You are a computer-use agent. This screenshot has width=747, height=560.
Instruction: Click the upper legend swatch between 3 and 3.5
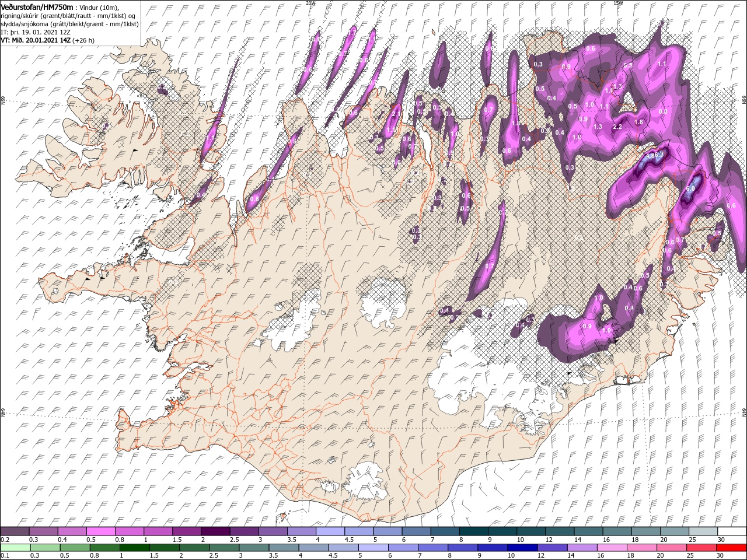(273, 531)
